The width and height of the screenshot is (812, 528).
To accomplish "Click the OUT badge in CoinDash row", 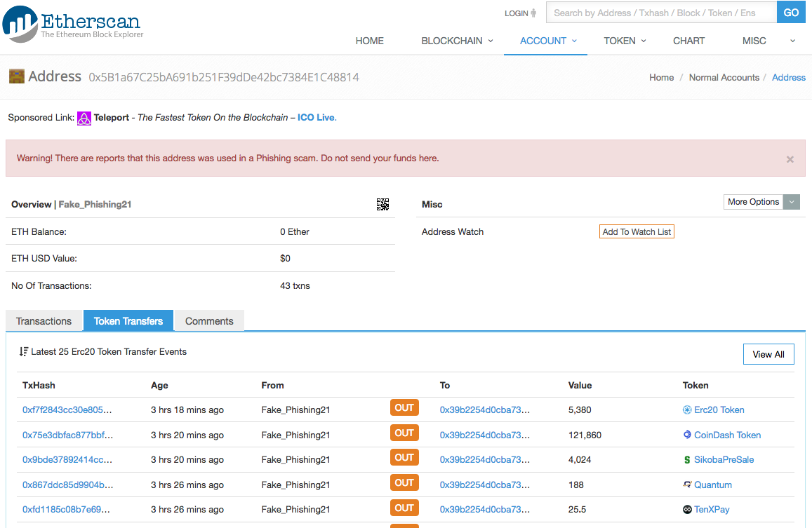I will 404,433.
